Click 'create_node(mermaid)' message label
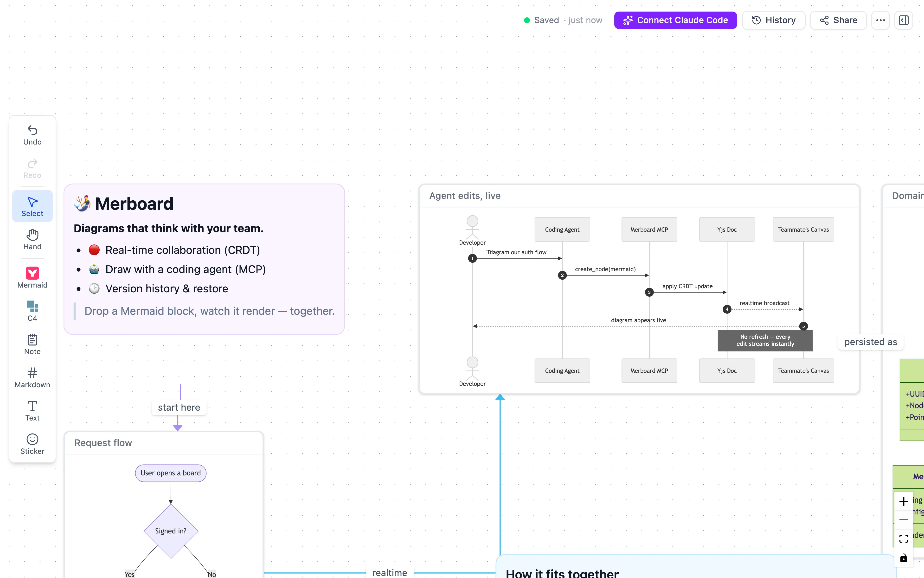 coord(605,269)
